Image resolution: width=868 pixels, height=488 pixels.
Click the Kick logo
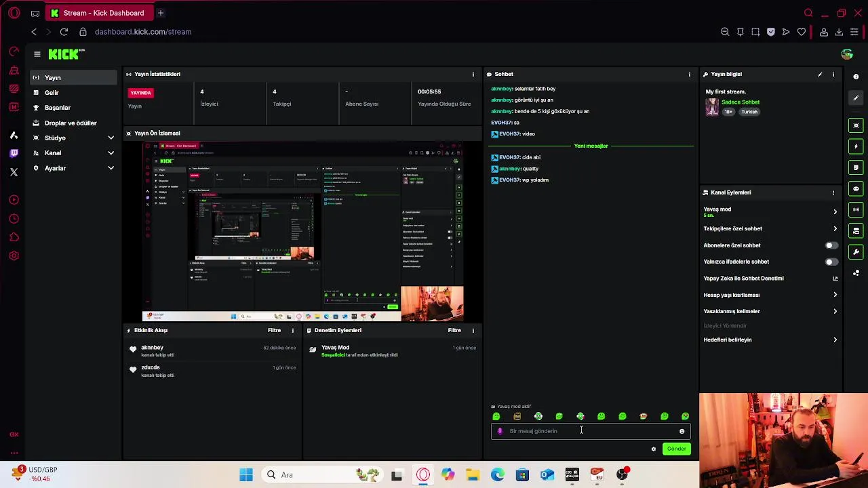(66, 54)
